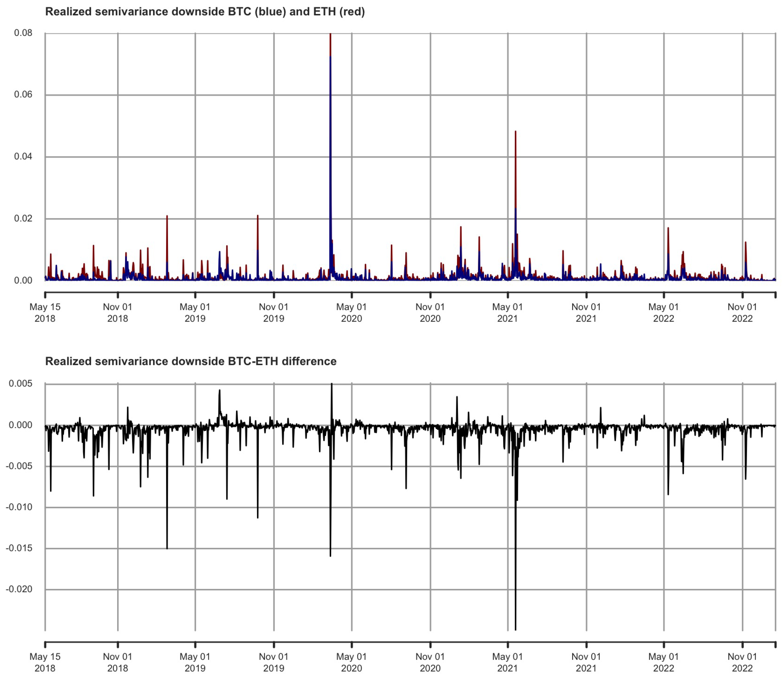Click the Nov 01 2022 label under bottom chart

(742, 662)
